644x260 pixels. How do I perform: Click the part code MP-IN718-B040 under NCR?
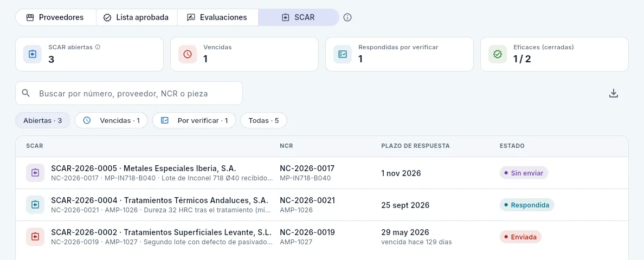click(305, 178)
